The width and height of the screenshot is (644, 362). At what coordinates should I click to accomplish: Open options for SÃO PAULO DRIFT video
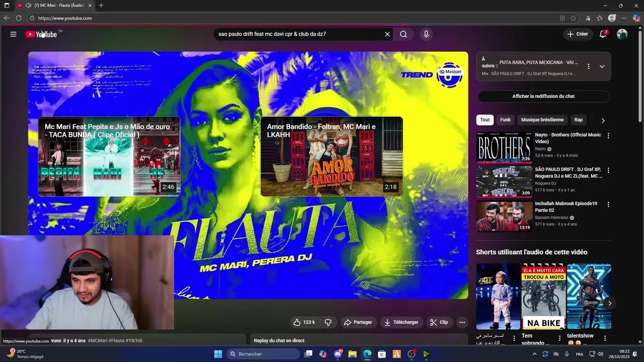coord(608,170)
